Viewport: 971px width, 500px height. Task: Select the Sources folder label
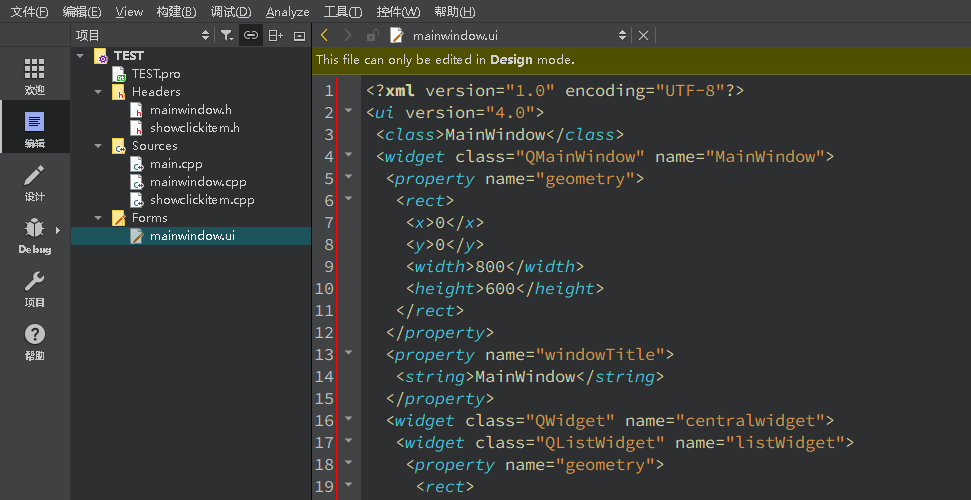[x=155, y=146]
